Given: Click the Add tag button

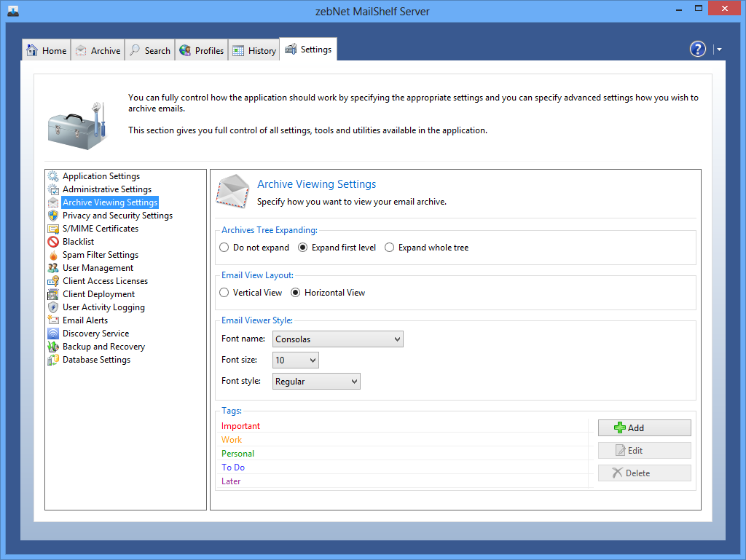Looking at the screenshot, I should [x=644, y=428].
